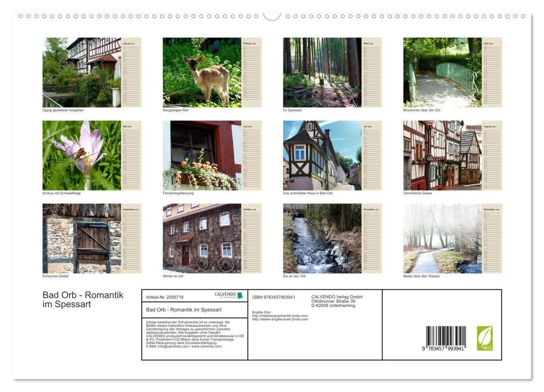This screenshot has width=544, height=392.
Task: Click 'ISBN 9783457993941' text
Action: point(274,297)
